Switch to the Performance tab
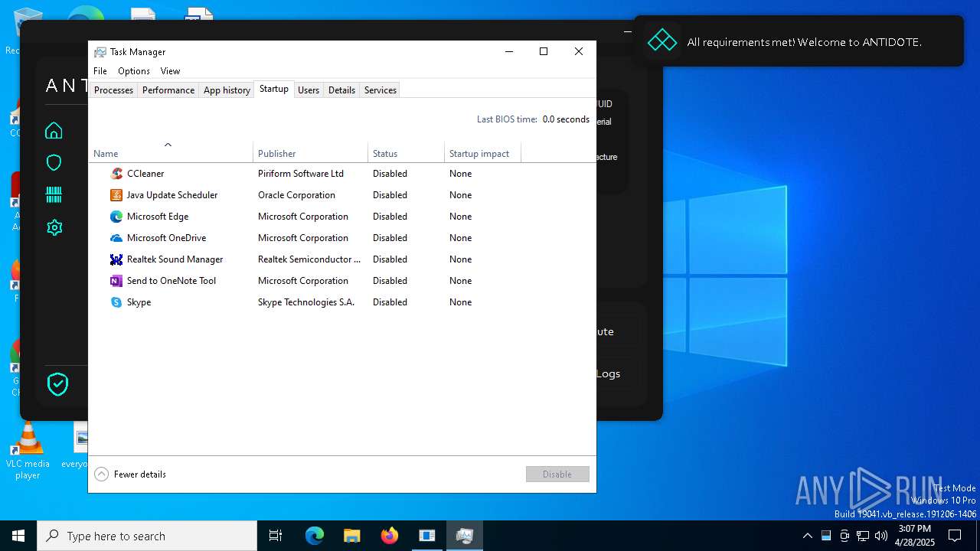The height and width of the screenshot is (551, 980). [x=168, y=90]
